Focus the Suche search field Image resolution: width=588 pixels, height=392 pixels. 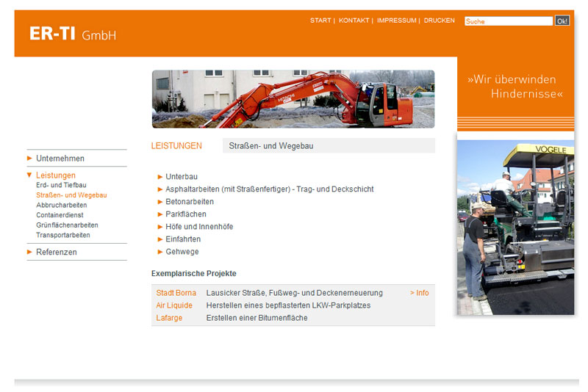pos(508,21)
